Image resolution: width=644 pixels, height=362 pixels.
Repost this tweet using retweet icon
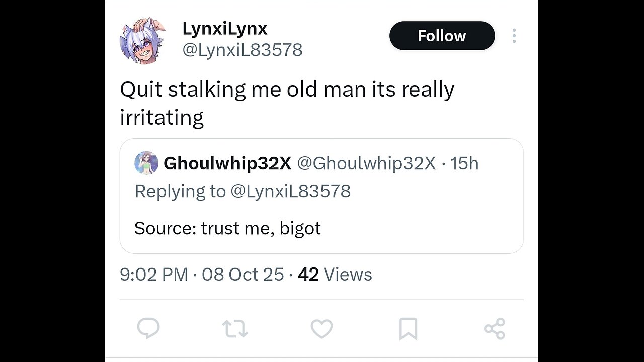click(235, 329)
